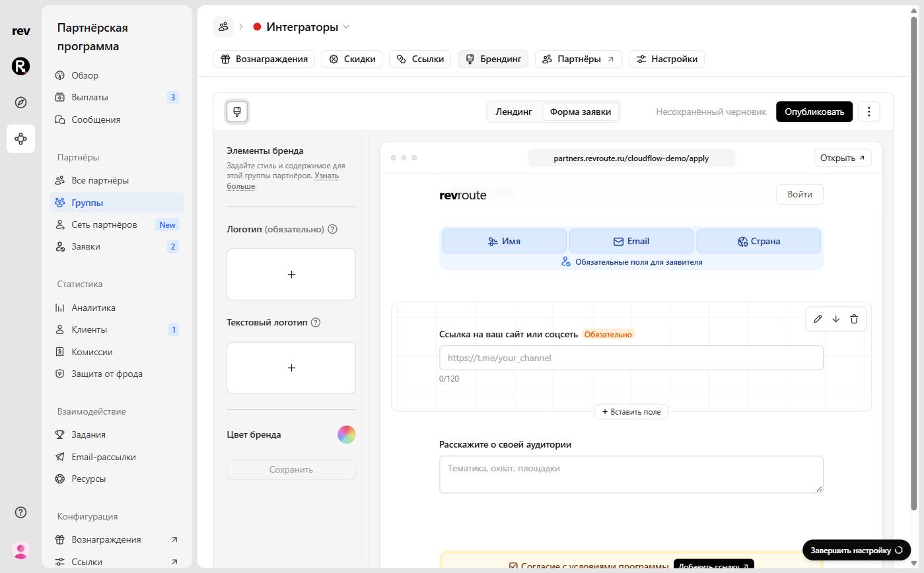924x573 pixels.
Task: Show help tooltip for Текстовый логотип
Action: pyautogui.click(x=316, y=322)
